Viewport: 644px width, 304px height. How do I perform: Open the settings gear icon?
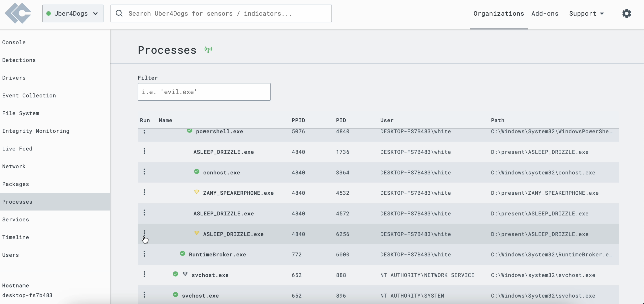626,13
